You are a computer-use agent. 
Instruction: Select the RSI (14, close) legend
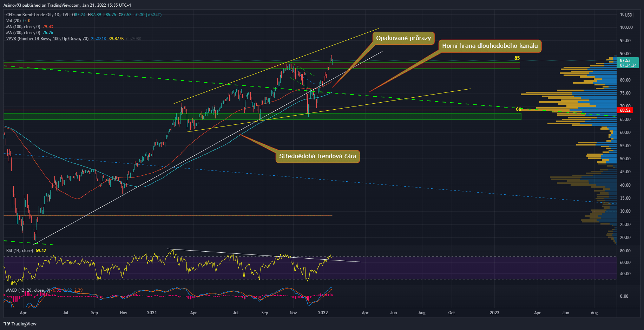click(20, 251)
